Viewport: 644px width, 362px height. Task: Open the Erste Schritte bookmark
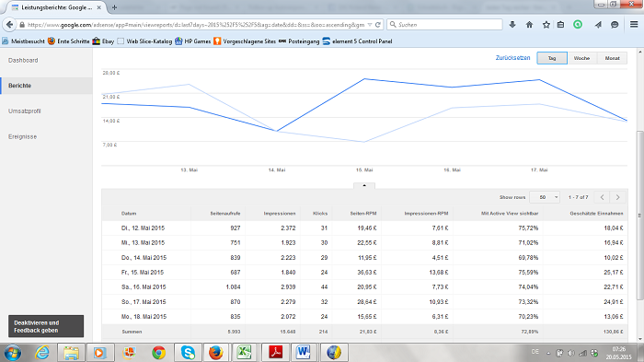click(69, 41)
